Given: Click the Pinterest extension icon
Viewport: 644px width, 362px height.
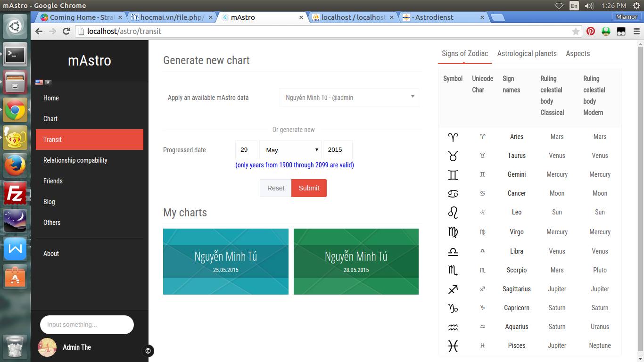Looking at the screenshot, I should (591, 31).
